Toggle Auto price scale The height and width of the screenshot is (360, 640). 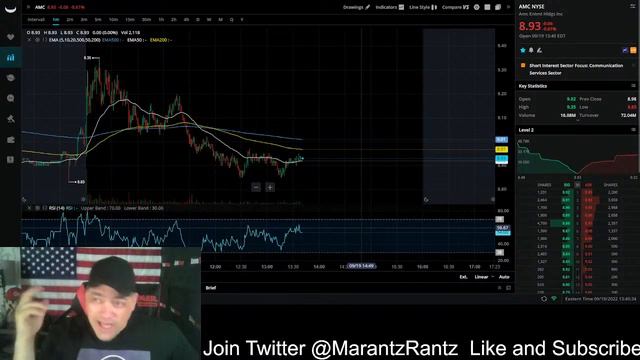click(504, 277)
